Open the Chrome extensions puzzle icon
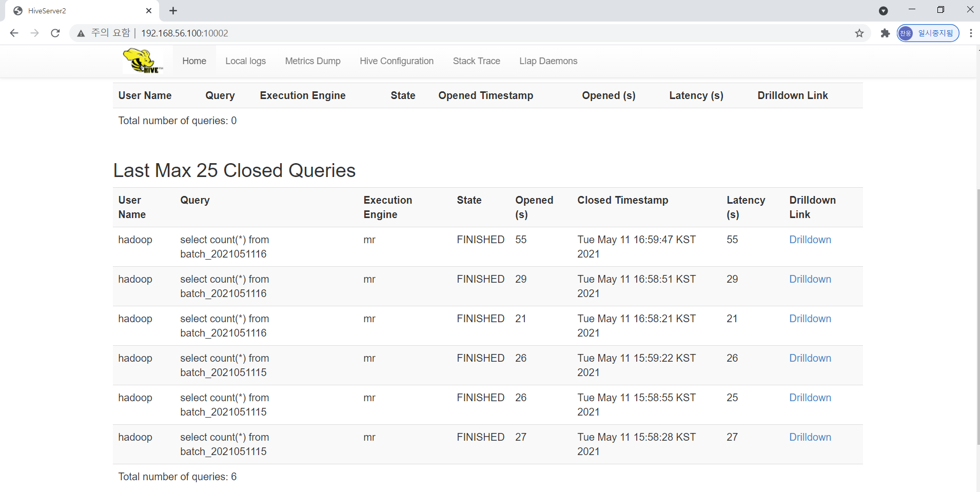Image resolution: width=980 pixels, height=492 pixels. coord(885,33)
